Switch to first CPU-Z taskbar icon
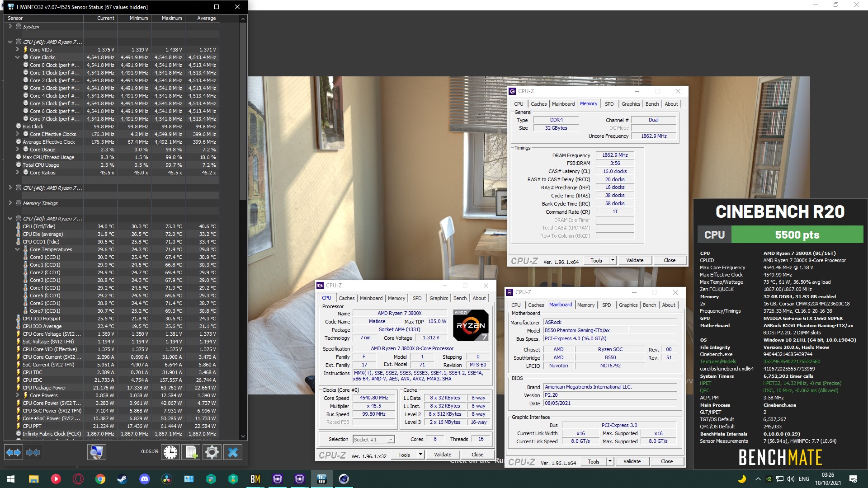The width and height of the screenshot is (868, 488). click(x=278, y=479)
